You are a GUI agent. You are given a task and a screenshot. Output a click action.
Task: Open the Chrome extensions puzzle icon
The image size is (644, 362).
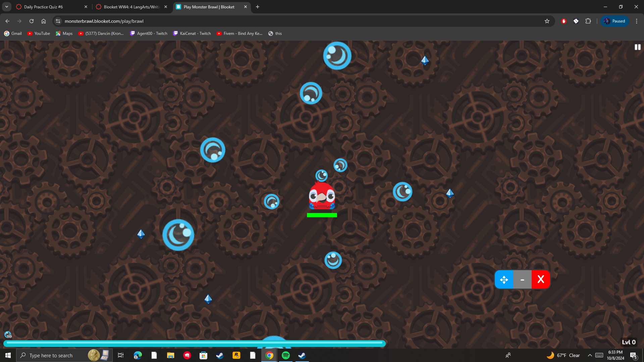(588, 21)
